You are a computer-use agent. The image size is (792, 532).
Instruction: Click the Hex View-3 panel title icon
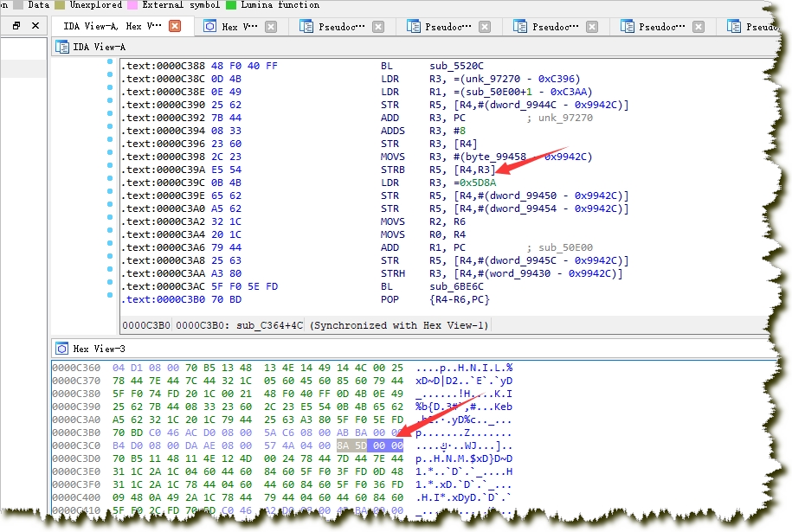pos(62,349)
